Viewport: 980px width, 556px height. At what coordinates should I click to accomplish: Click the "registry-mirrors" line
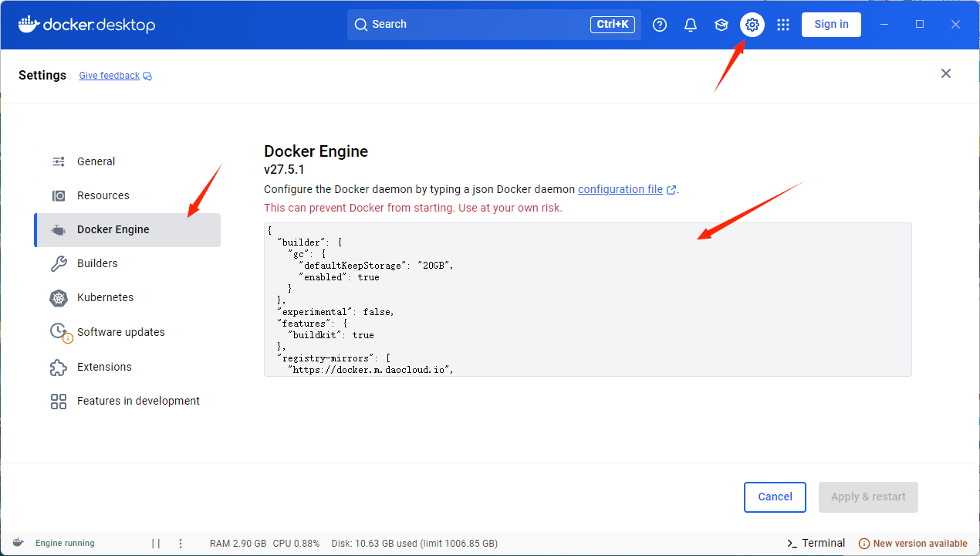[334, 358]
